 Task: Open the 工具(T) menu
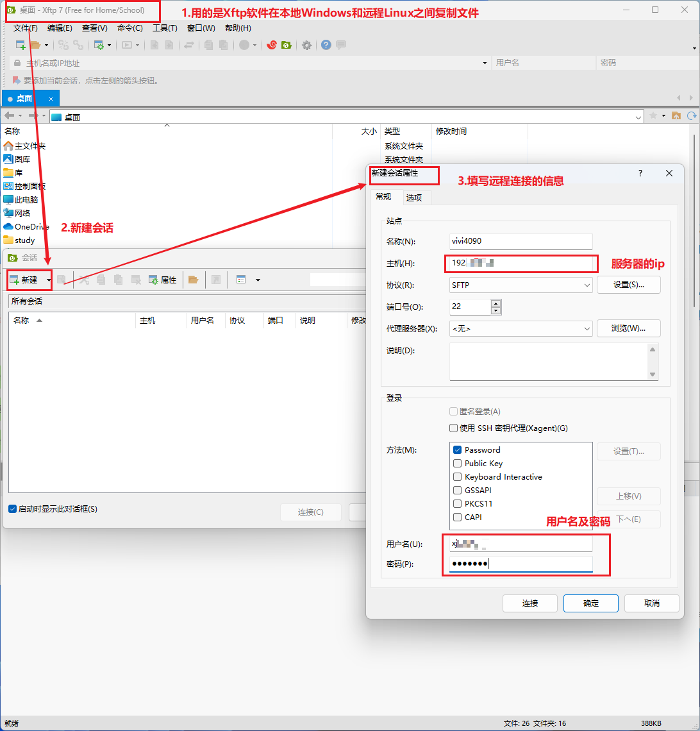tap(165, 28)
